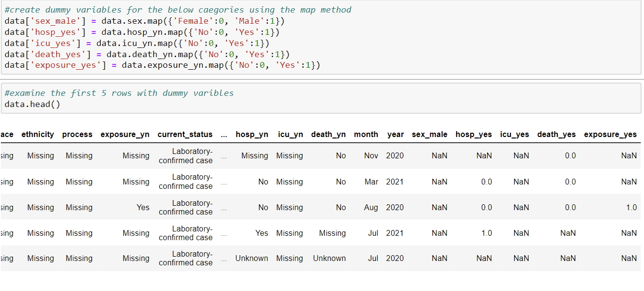644x291 pixels.
Task: Click the 2021 value in year column
Action: 396,182
